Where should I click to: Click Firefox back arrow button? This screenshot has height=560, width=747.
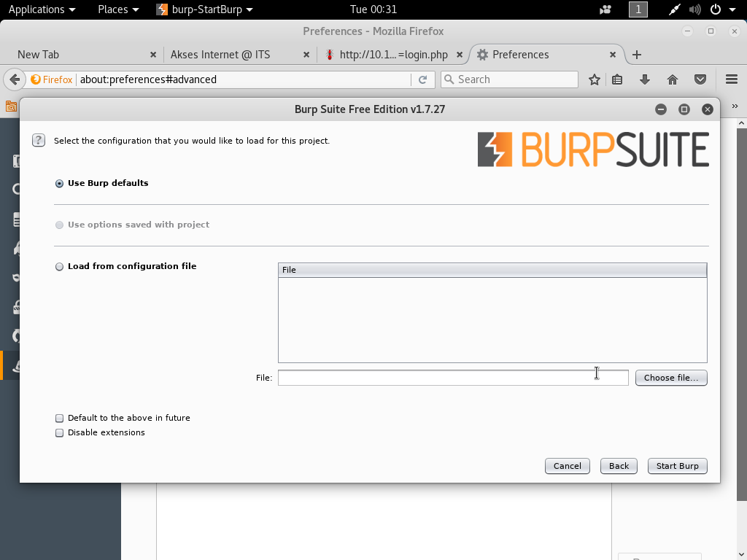pyautogui.click(x=14, y=79)
